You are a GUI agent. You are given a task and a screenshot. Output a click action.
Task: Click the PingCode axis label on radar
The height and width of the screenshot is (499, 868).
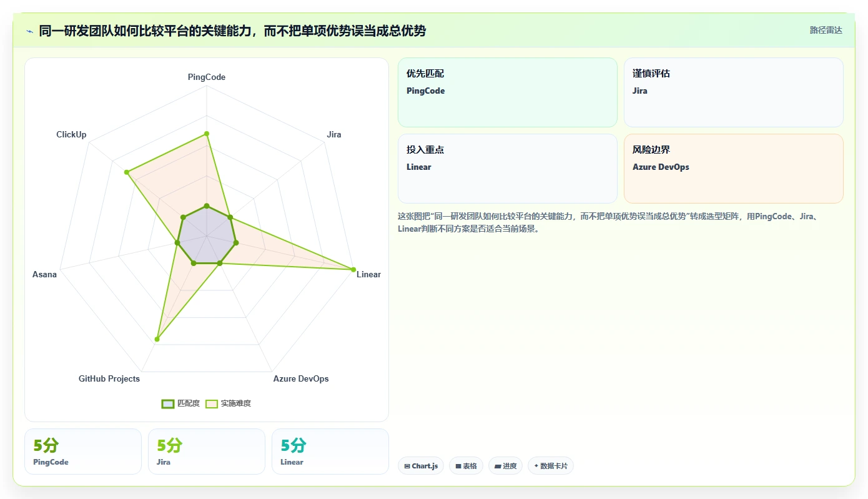[x=207, y=77]
